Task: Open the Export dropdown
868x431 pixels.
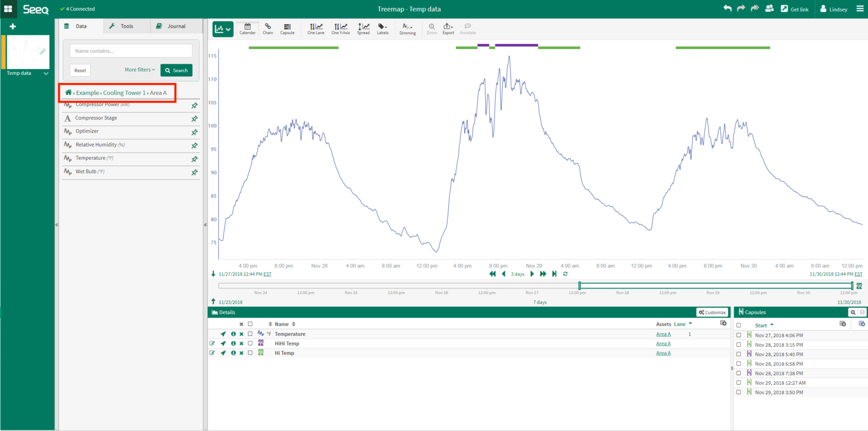Action: pos(448,28)
